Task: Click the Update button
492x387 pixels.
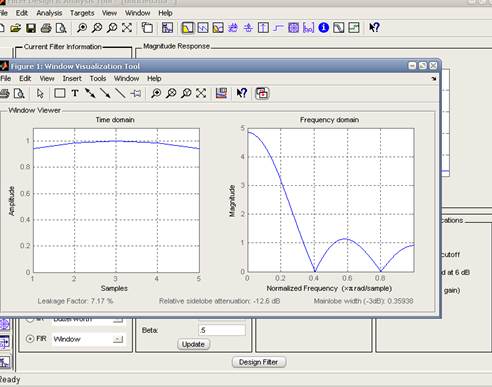Action: [x=193, y=344]
